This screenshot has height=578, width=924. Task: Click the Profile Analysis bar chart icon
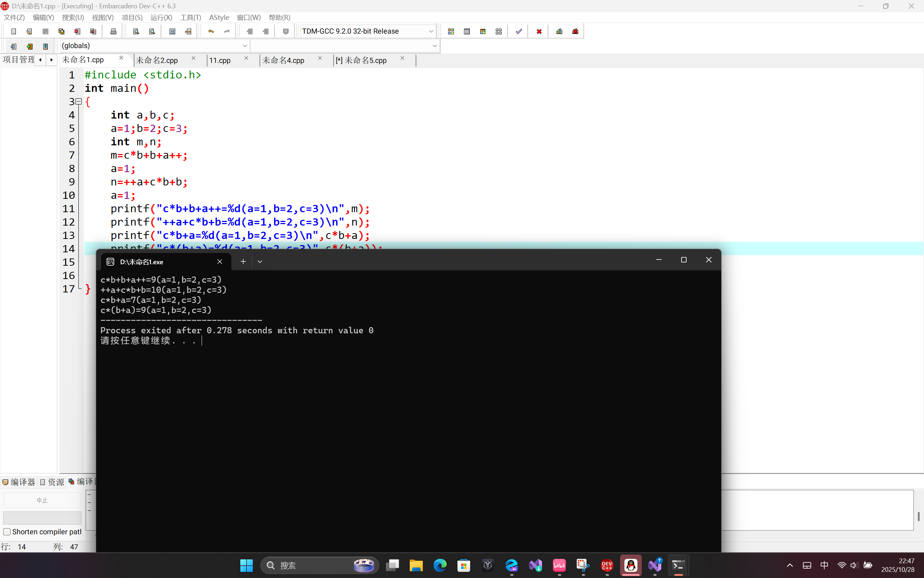[559, 31]
